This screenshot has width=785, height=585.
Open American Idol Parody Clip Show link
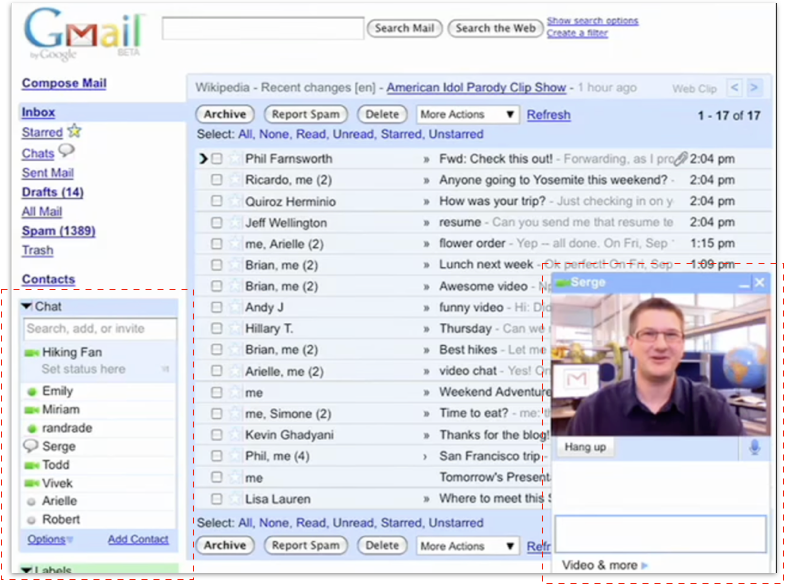point(476,88)
